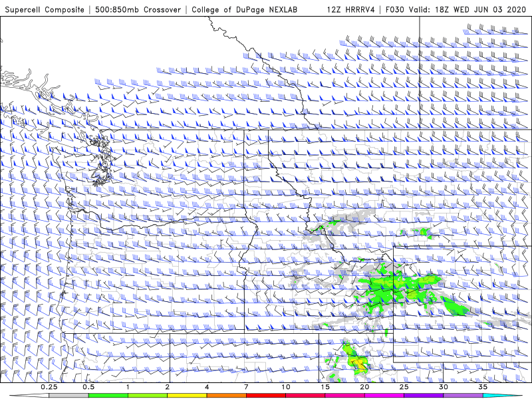The image size is (532, 399).
Task: Select the yellow 2–4 legend segment
Action: (187, 396)
